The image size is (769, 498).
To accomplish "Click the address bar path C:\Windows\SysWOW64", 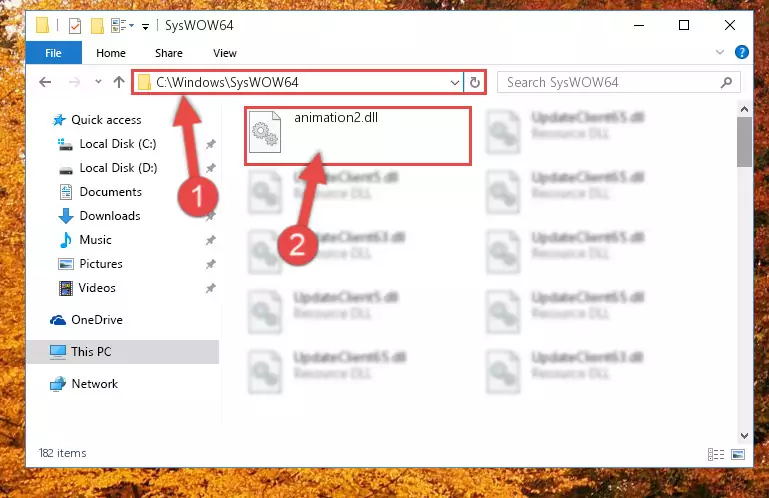I will click(227, 82).
